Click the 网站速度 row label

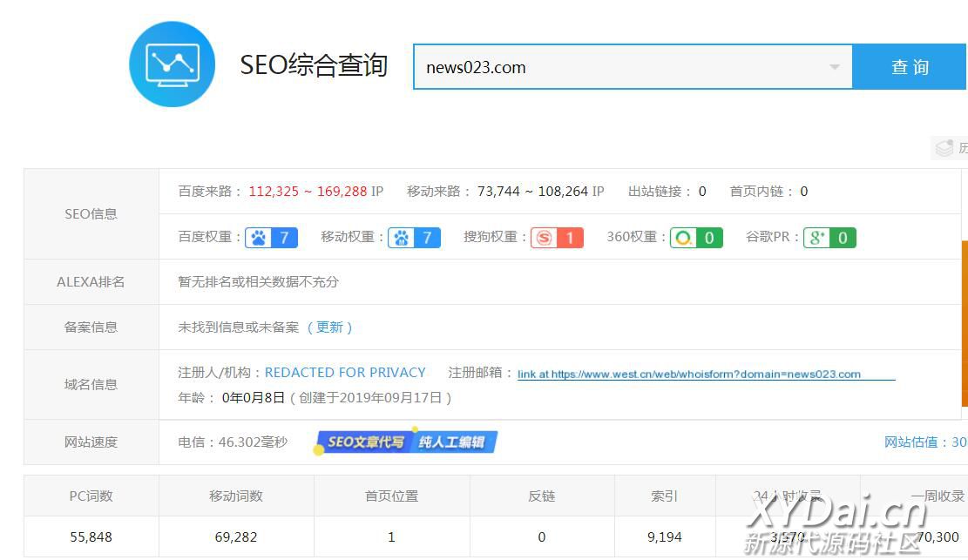tap(91, 442)
